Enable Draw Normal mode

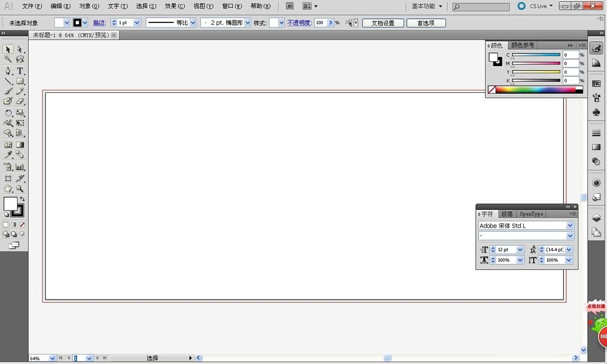tap(6, 234)
